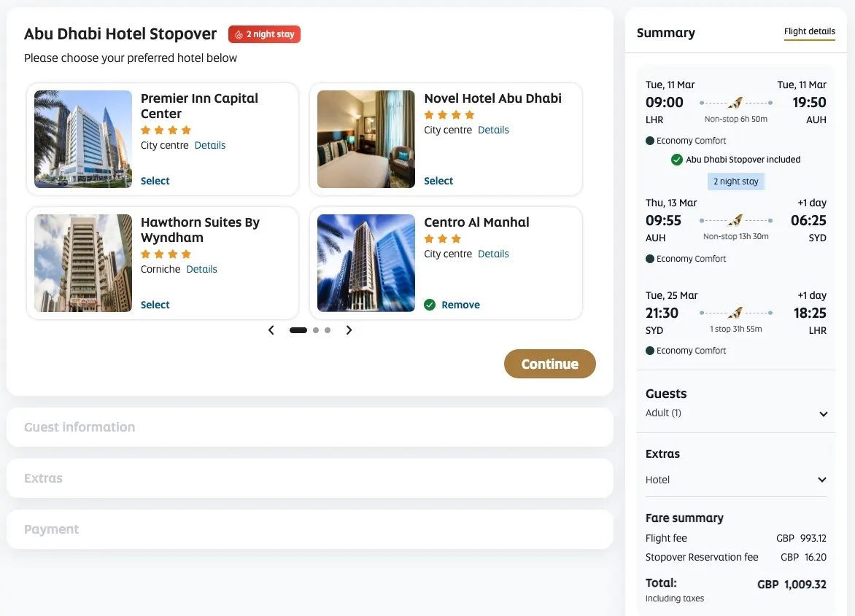Click the Continue button
The image size is (855, 616).
pos(549,364)
